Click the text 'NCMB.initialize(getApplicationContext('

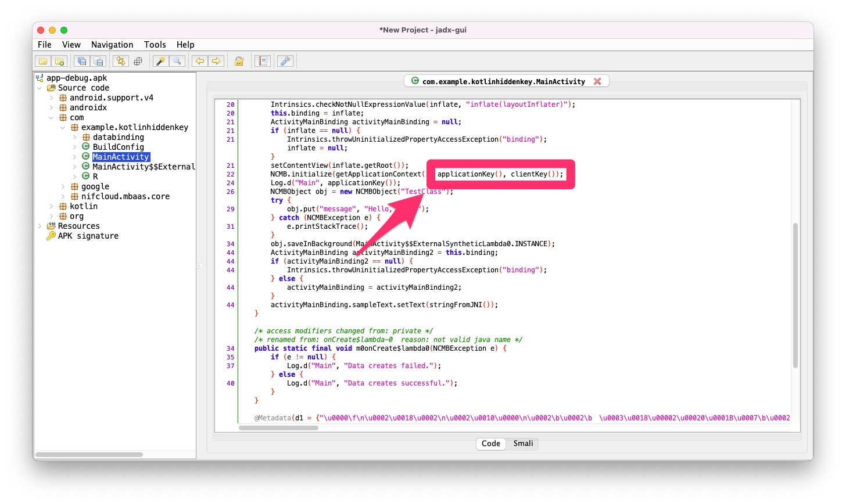[x=347, y=174]
